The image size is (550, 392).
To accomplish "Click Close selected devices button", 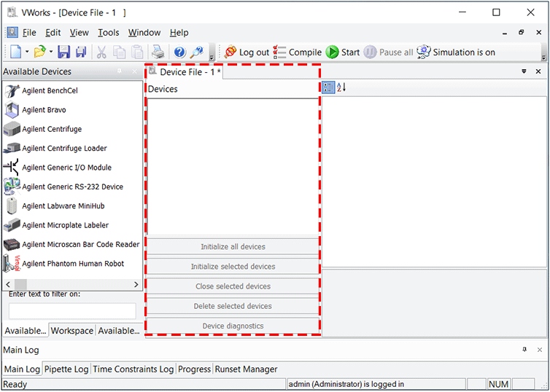I will coord(233,286).
